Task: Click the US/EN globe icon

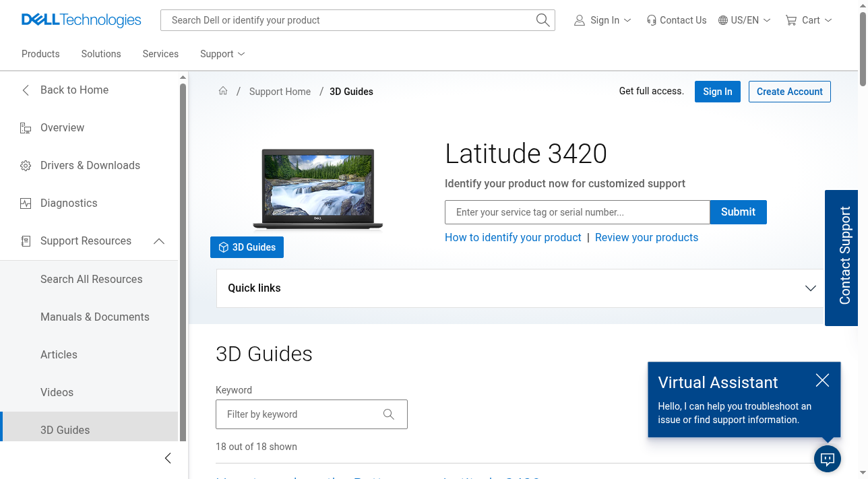Action: pyautogui.click(x=723, y=20)
